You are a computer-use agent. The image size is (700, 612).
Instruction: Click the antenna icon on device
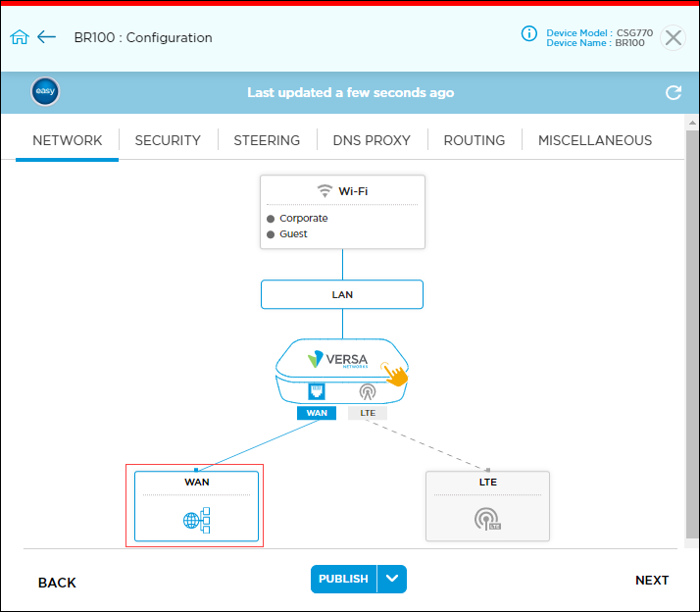tap(368, 391)
